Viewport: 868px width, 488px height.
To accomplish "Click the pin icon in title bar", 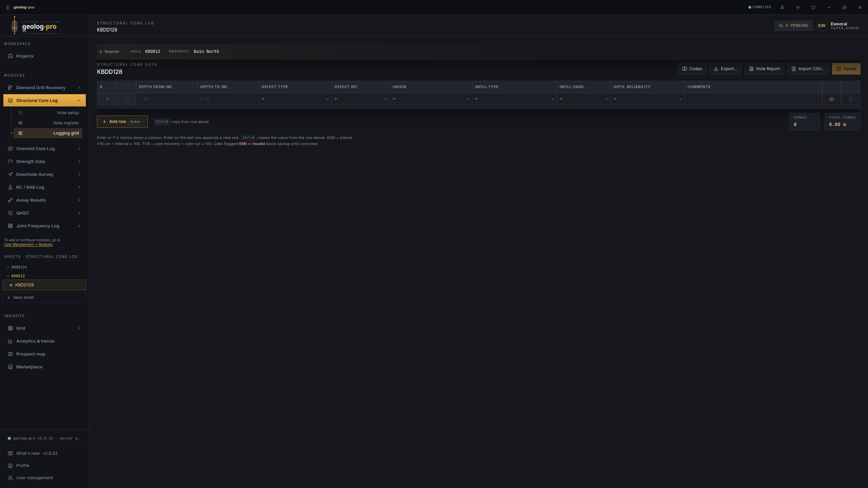I will pyautogui.click(x=782, y=7).
